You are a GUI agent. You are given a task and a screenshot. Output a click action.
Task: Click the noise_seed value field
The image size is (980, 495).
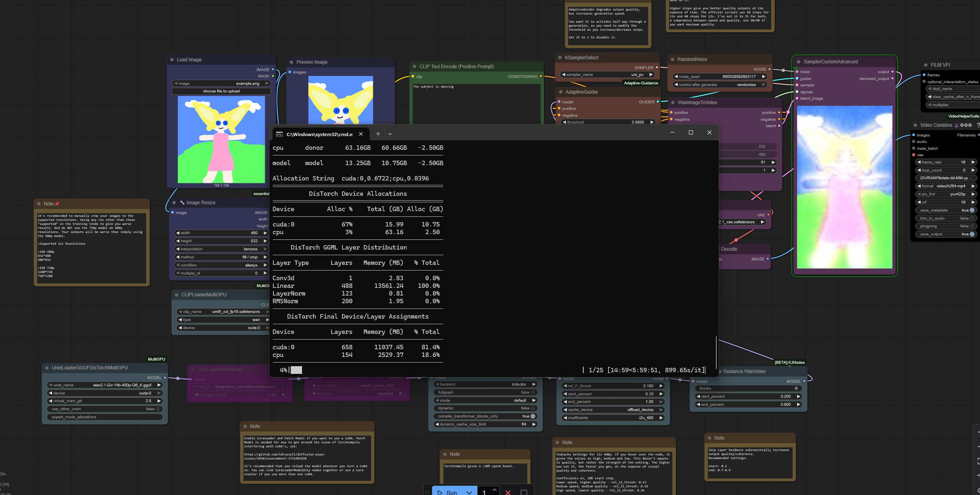pos(720,77)
